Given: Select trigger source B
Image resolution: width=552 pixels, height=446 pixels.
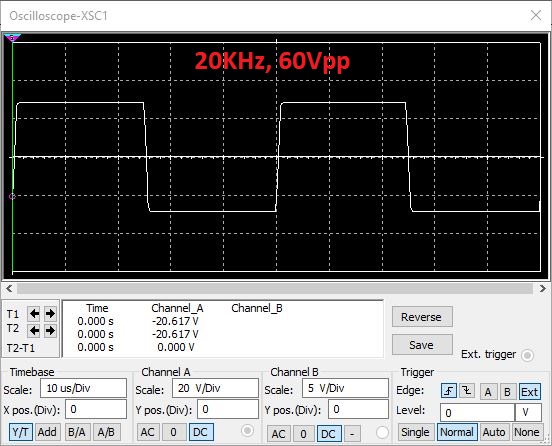Looking at the screenshot, I should coord(507,391).
